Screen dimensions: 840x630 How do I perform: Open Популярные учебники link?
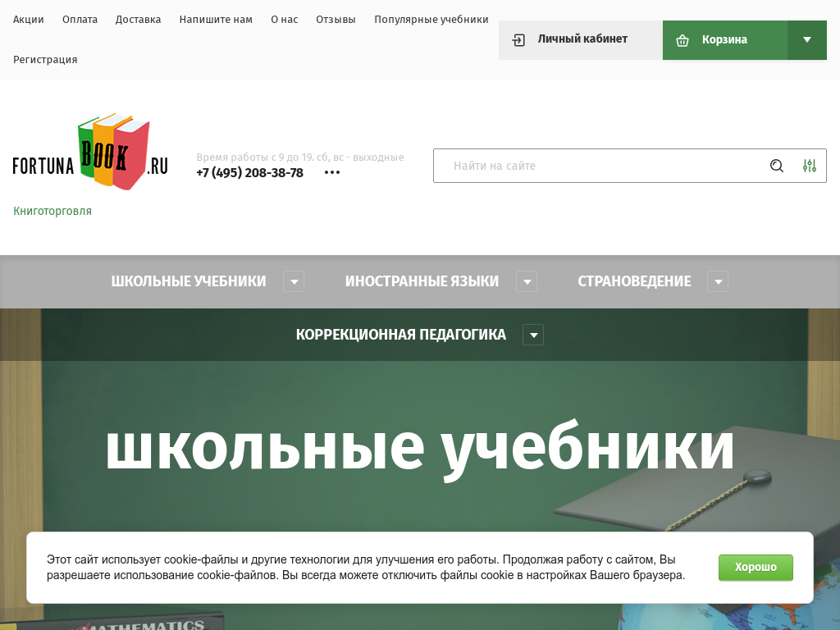coord(431,20)
